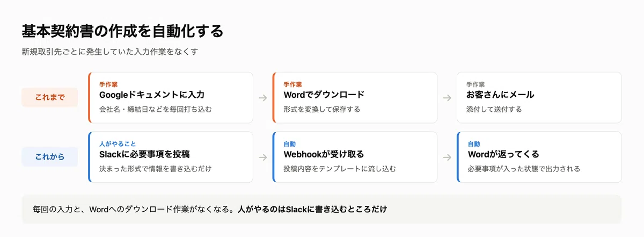The width and height of the screenshot is (644, 237).
Task: Click arrow after Googleドキュメントに入力 card
Action: [262, 98]
